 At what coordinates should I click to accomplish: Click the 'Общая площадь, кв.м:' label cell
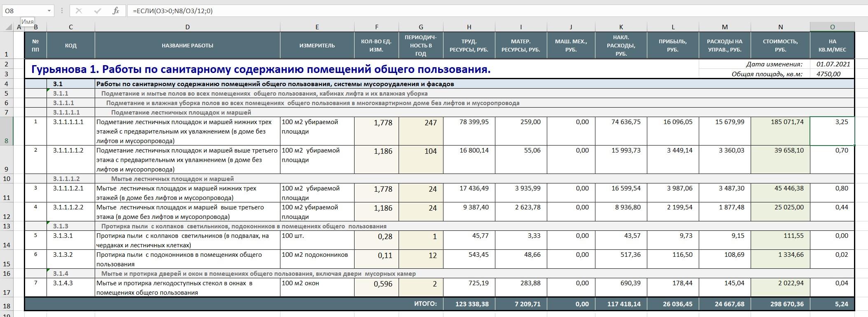754,74
